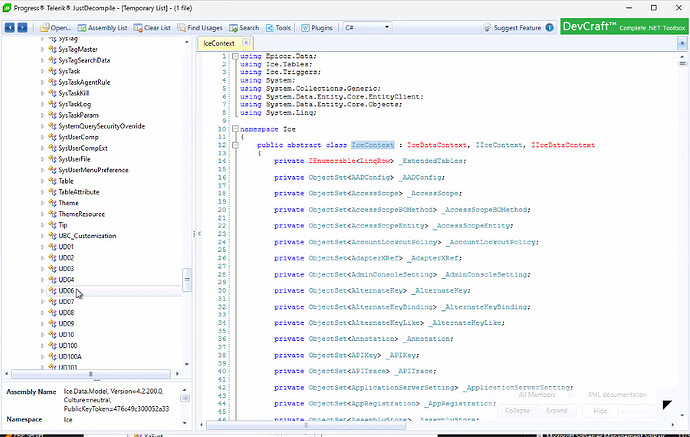Click the Find Usages toolbar icon
The height and width of the screenshot is (437, 690).
point(181,28)
